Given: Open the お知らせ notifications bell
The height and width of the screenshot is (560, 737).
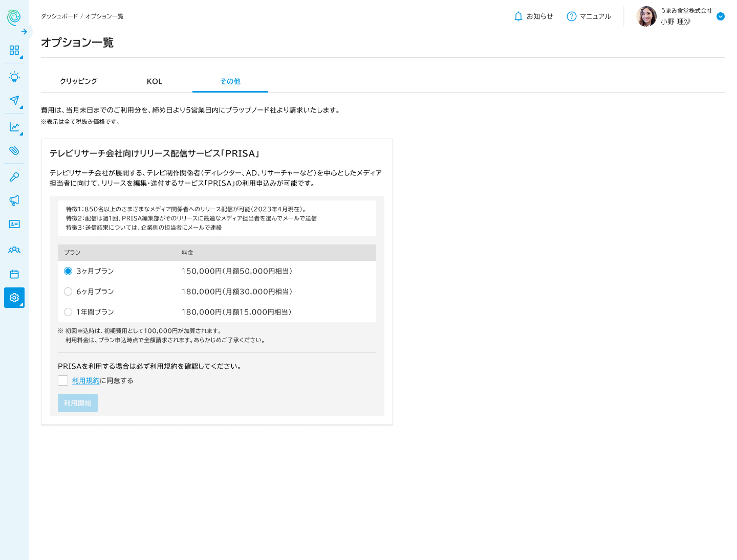Looking at the screenshot, I should click(x=533, y=16).
